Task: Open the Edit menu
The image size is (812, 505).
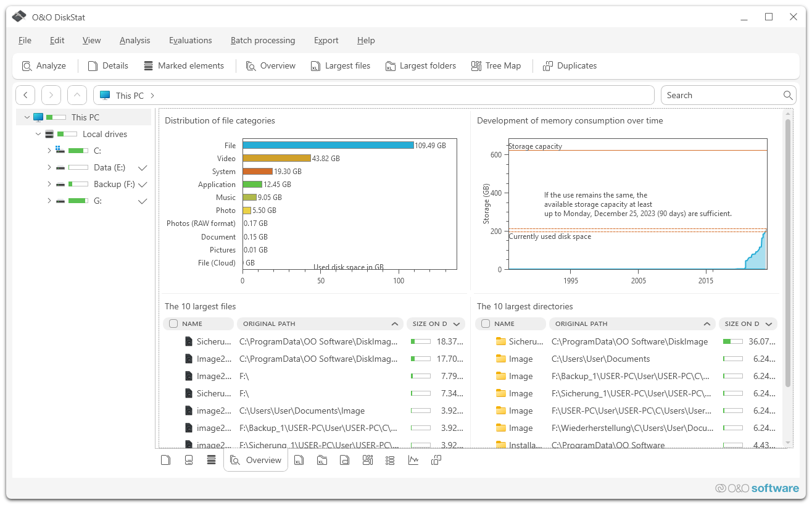Action: (x=57, y=40)
